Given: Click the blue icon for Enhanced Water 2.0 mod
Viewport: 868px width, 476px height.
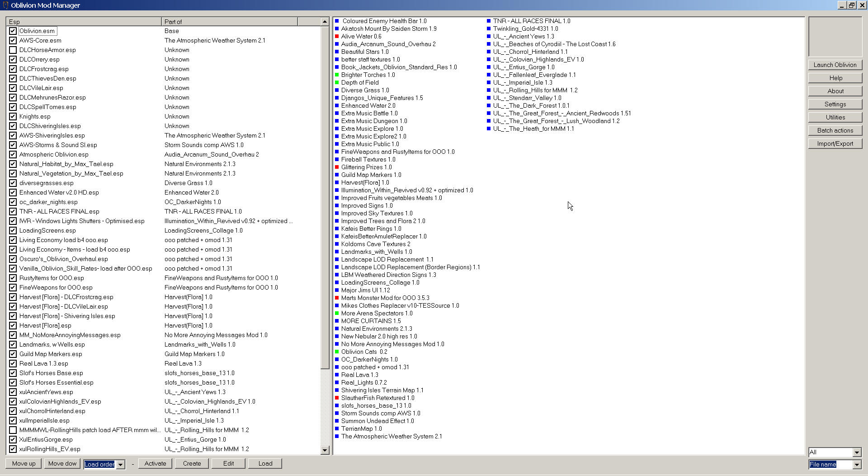Looking at the screenshot, I should point(337,105).
